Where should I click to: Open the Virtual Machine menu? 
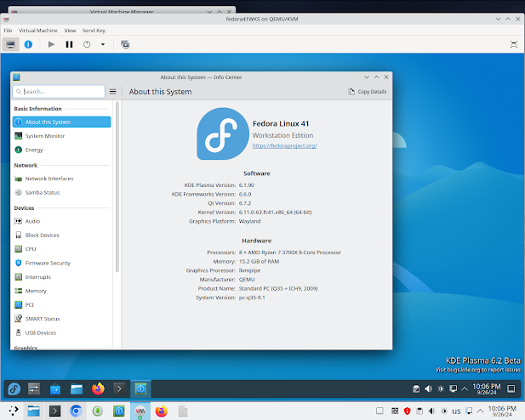(37, 31)
